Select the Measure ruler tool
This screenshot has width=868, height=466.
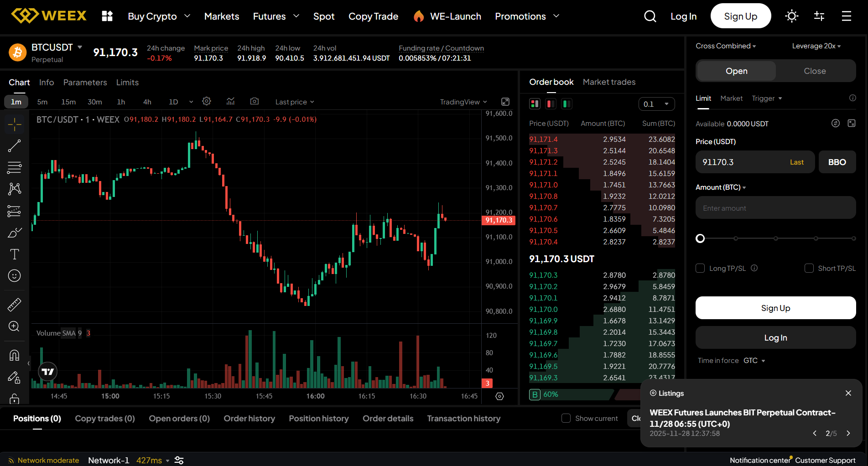pyautogui.click(x=14, y=304)
